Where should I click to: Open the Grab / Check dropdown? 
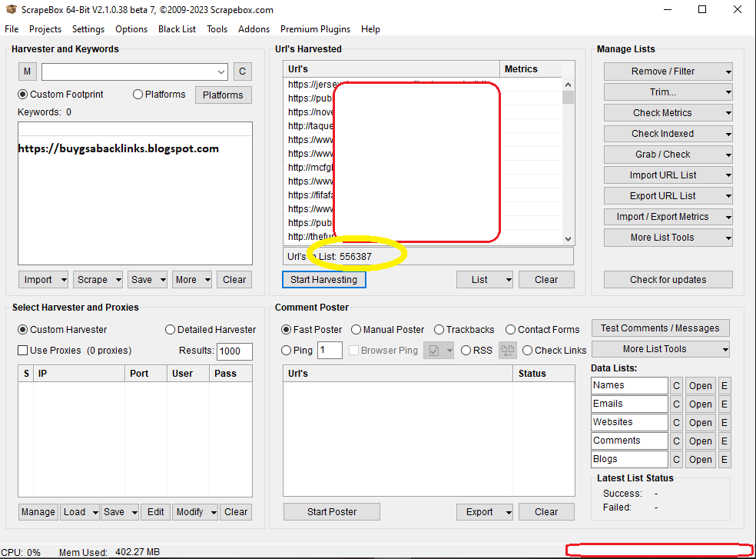pyautogui.click(x=728, y=155)
